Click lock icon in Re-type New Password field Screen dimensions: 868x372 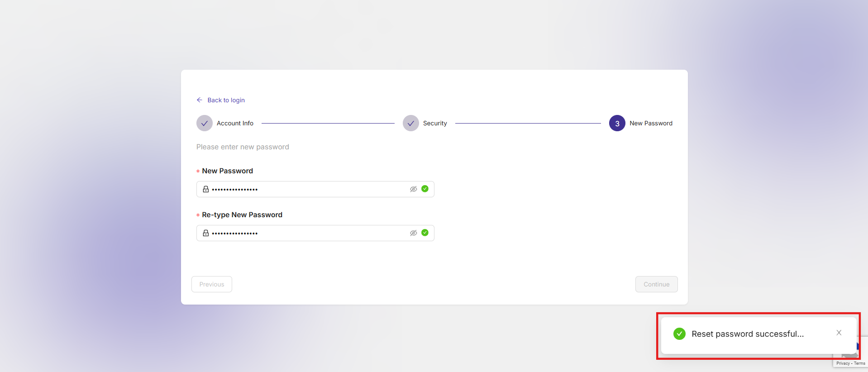click(x=206, y=233)
